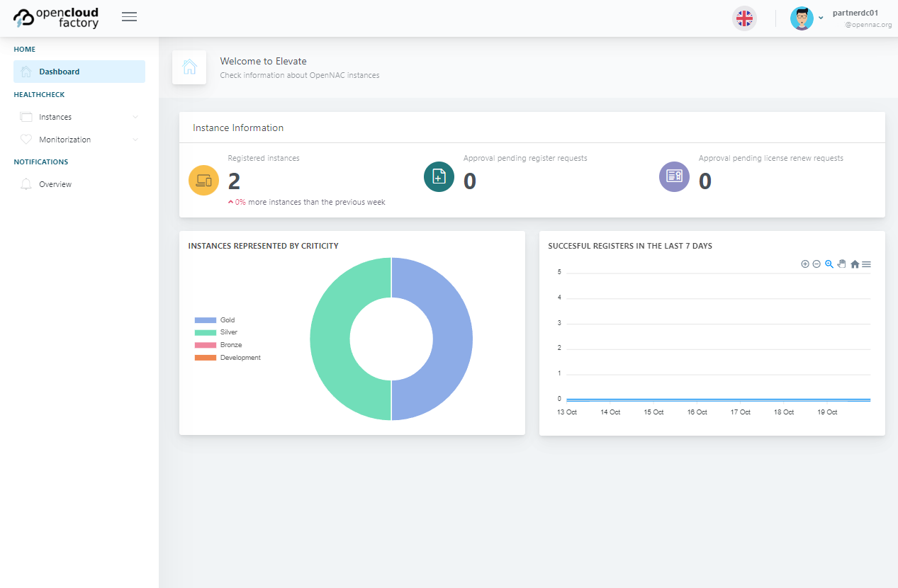Click the Dashboard home icon in sidebar

pos(26,72)
